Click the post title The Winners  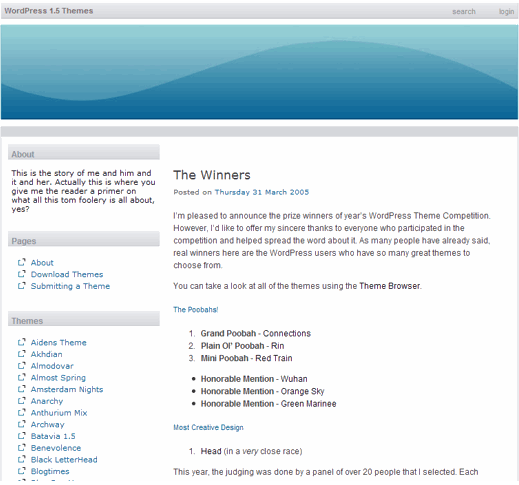pos(212,175)
